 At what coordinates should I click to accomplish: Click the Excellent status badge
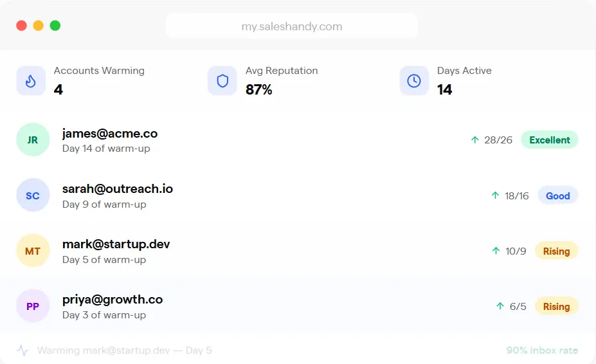[x=550, y=140]
